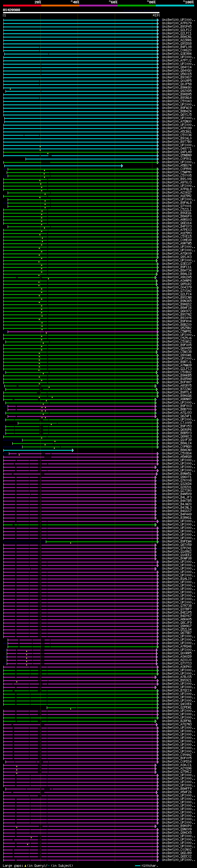The width and height of the screenshot is (197, 868).
Task: Select hit label UniRef100_Q9XGW1
Action: click(177, 355)
